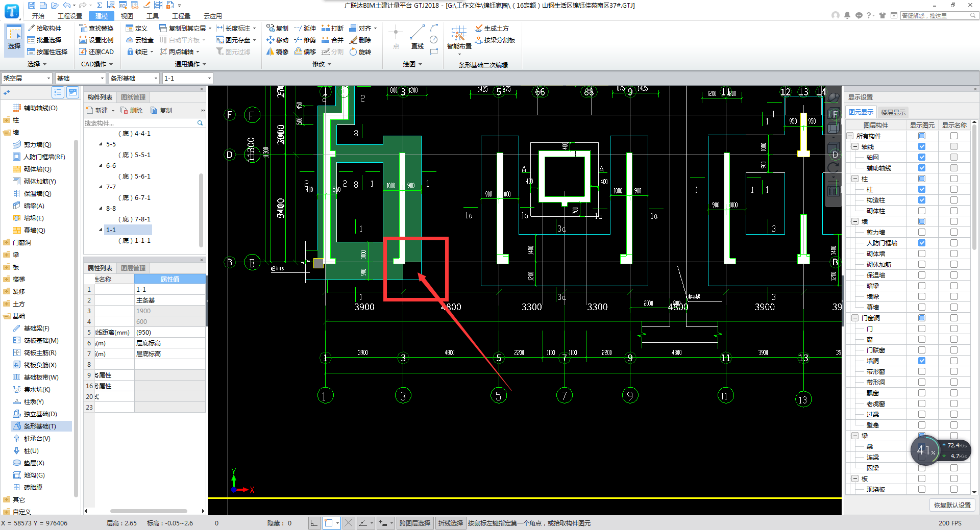The height and width of the screenshot is (530, 980).
Task: Disable 显示图元 checkbox for 人防门框墙
Action: (922, 243)
